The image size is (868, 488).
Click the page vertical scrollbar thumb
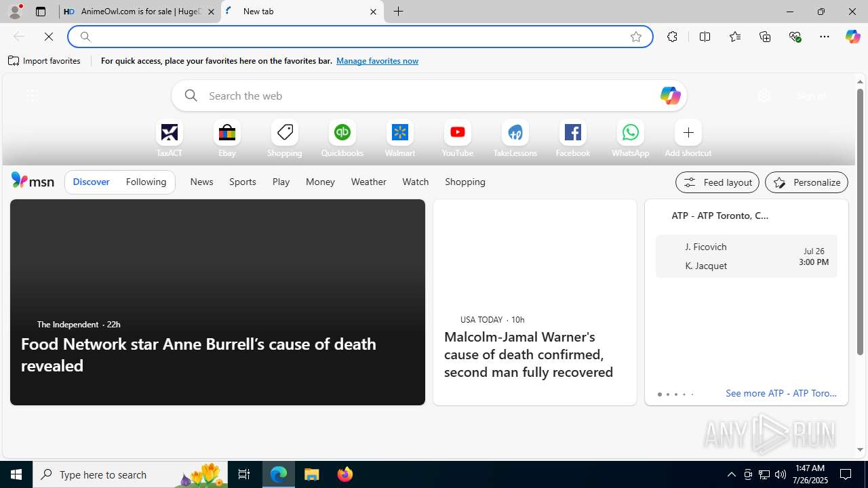click(860, 222)
